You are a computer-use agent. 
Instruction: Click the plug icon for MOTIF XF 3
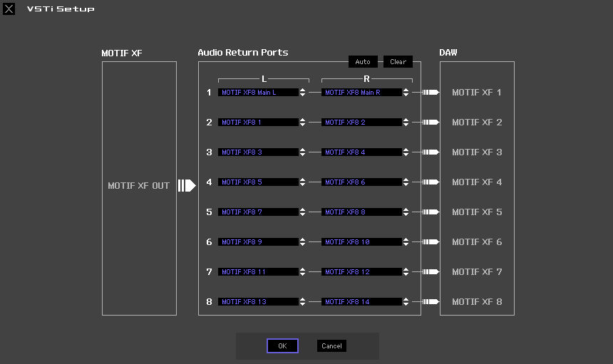point(430,152)
